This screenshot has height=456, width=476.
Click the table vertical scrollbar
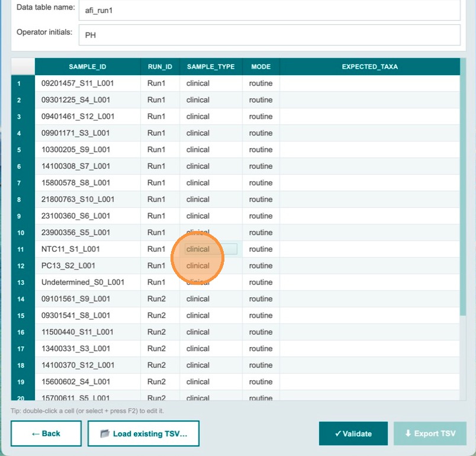point(463,187)
